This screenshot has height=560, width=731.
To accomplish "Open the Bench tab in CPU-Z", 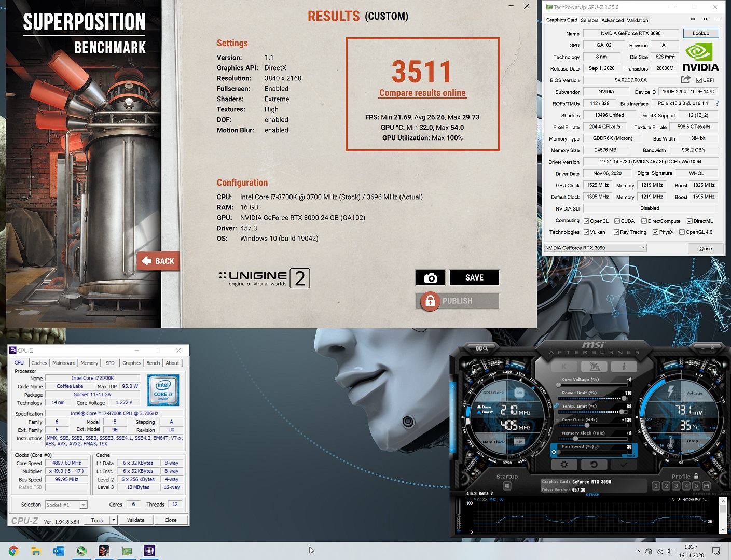I will [x=153, y=363].
